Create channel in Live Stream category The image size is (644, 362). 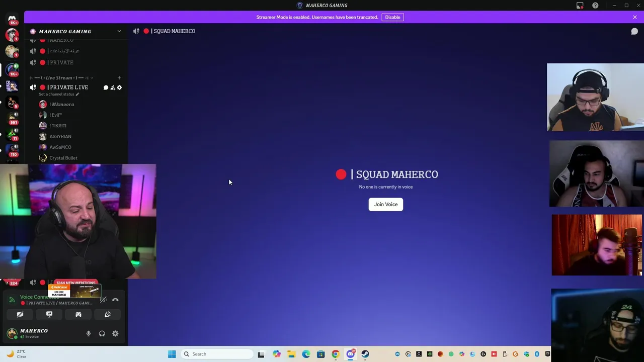coord(119,78)
